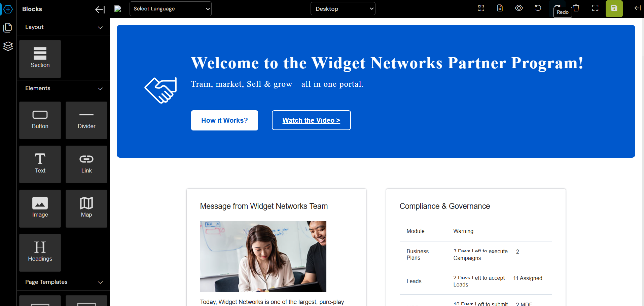The width and height of the screenshot is (644, 306).
Task: Click the Warning column header
Action: pos(463,231)
